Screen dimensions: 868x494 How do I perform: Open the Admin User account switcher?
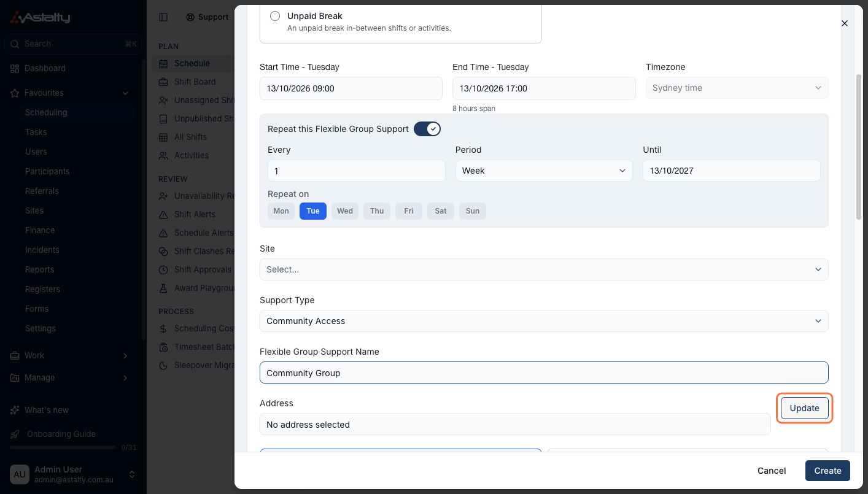click(x=72, y=474)
